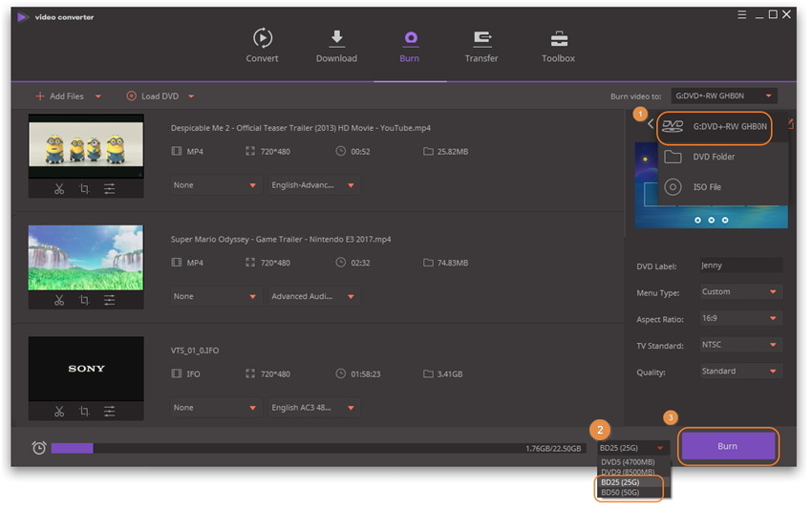
Task: Open the hamburger menu icon
Action: (742, 15)
